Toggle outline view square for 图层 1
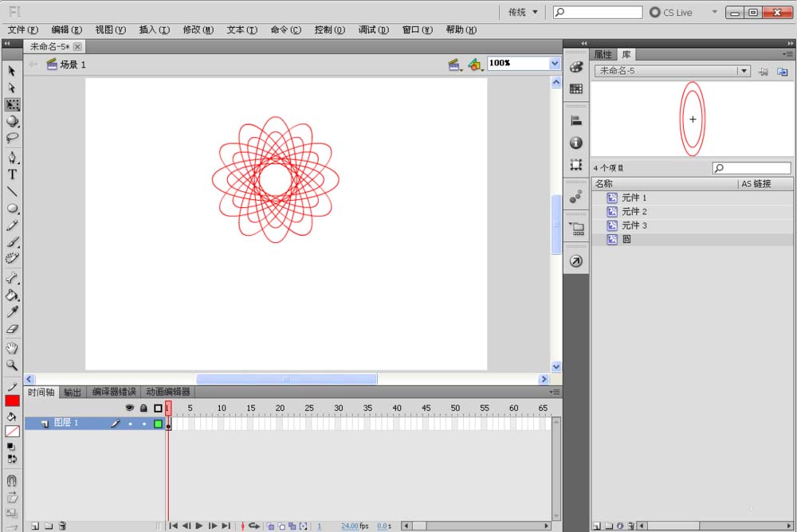797x532 pixels. (158, 424)
